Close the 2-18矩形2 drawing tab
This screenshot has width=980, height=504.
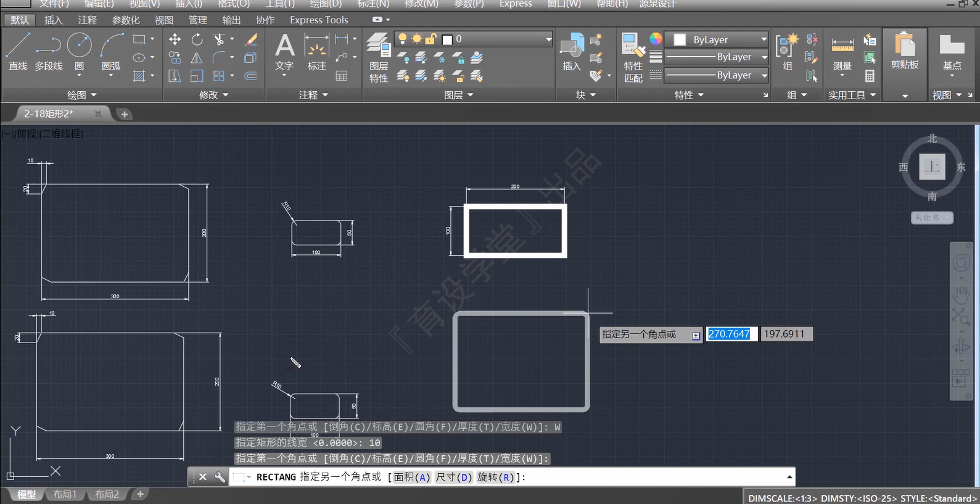[x=97, y=114]
